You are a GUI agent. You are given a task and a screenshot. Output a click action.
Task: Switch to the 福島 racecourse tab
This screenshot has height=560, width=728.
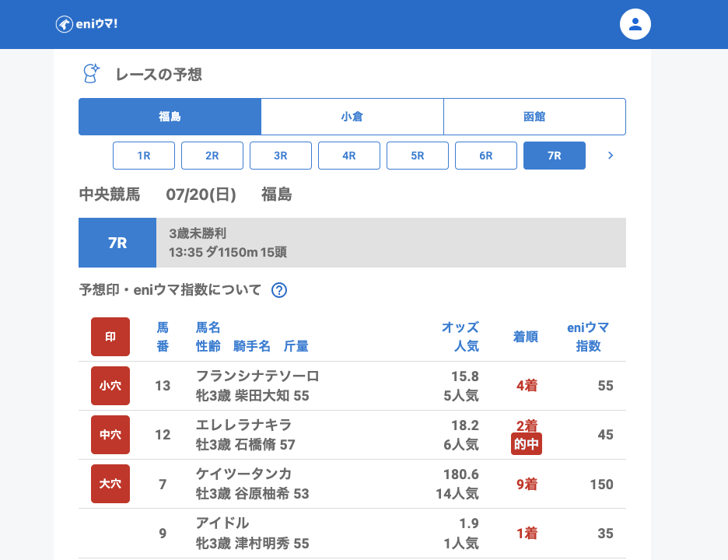coord(170,117)
